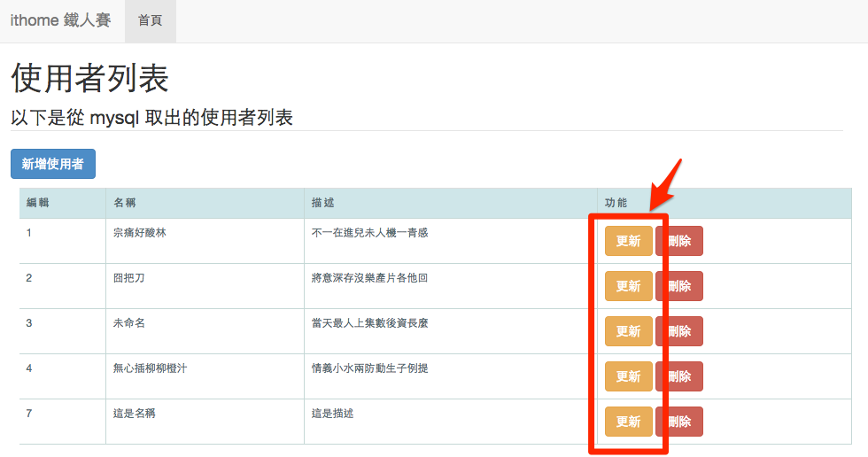Click 更新 in the 未命名 row
Image resolution: width=868 pixels, height=457 pixels.
coord(628,331)
